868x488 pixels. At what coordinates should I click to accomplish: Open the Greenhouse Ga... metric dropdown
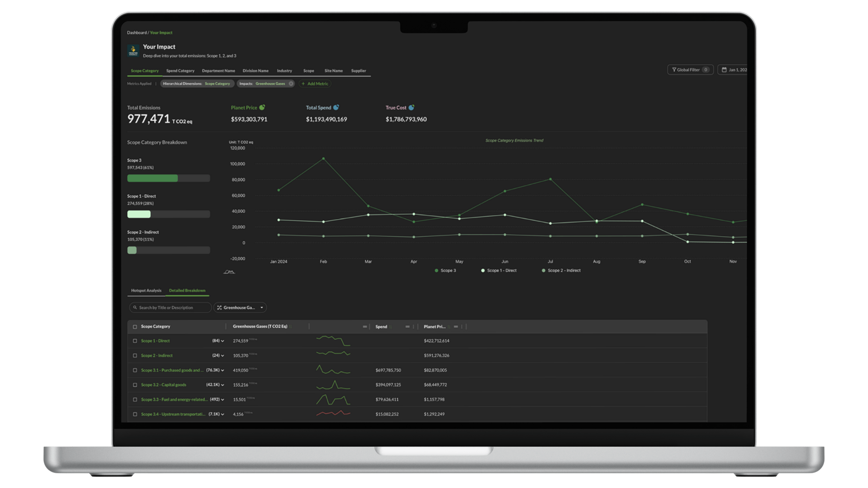240,308
